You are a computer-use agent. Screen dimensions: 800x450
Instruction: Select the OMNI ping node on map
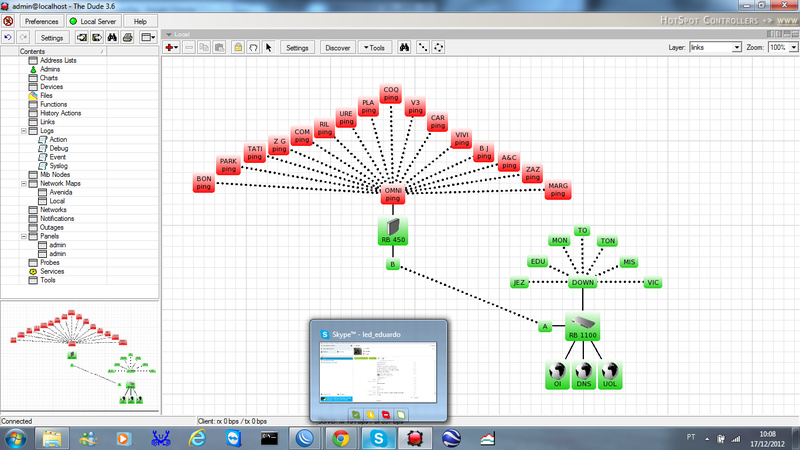pos(393,194)
